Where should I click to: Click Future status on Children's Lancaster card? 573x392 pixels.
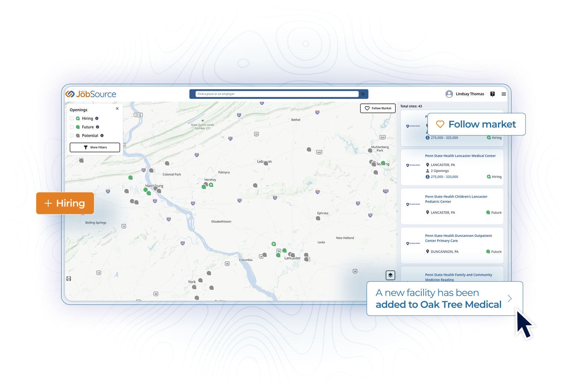pos(494,213)
